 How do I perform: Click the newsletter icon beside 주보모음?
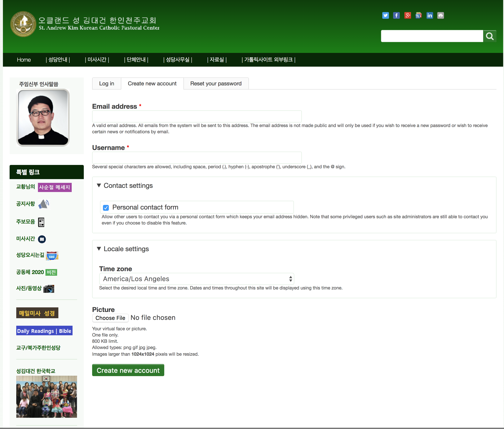41,222
